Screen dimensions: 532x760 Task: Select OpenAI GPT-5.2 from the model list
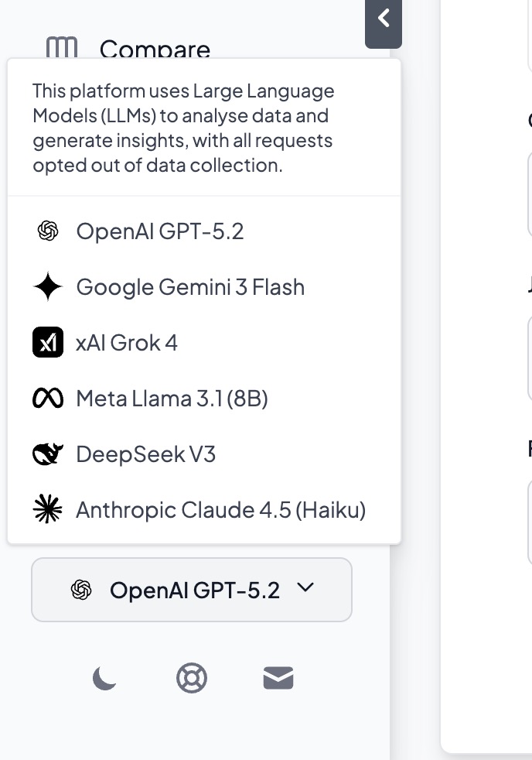pos(160,231)
